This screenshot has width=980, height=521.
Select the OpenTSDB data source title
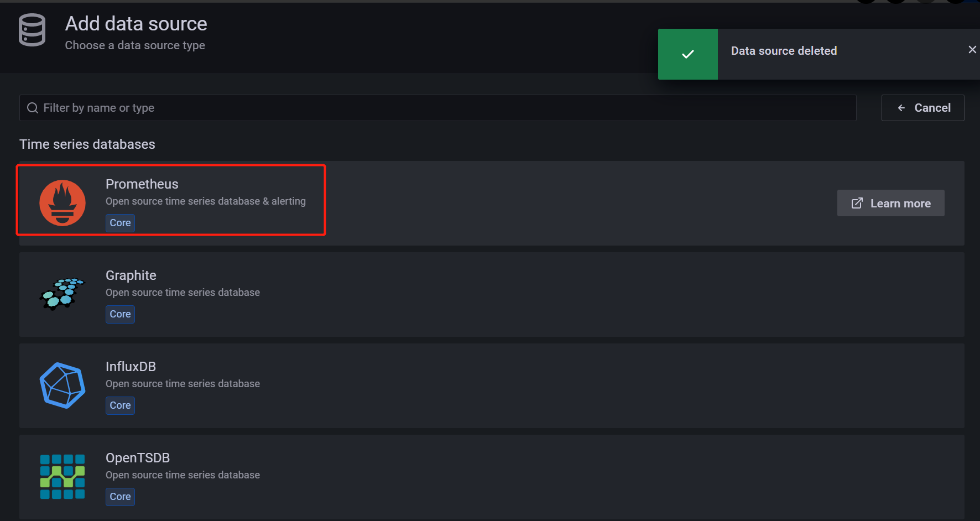click(138, 458)
